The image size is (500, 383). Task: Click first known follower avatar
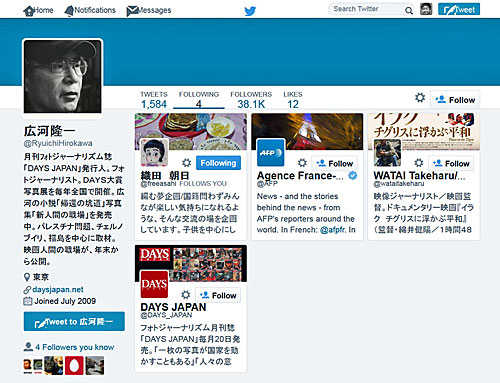tap(33, 366)
